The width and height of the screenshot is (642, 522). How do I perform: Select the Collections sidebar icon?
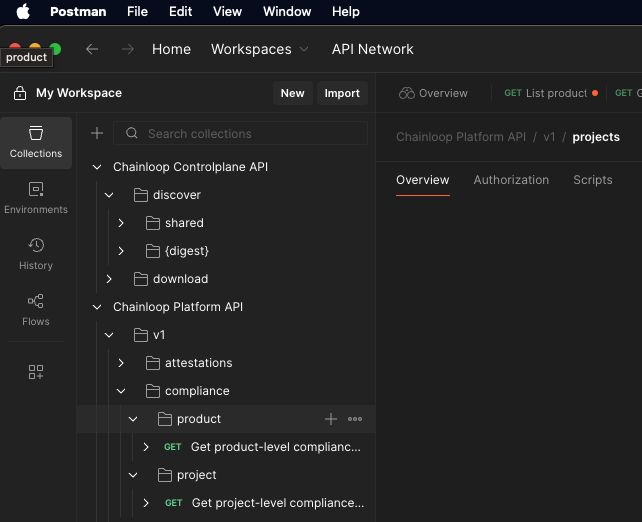[x=36, y=142]
